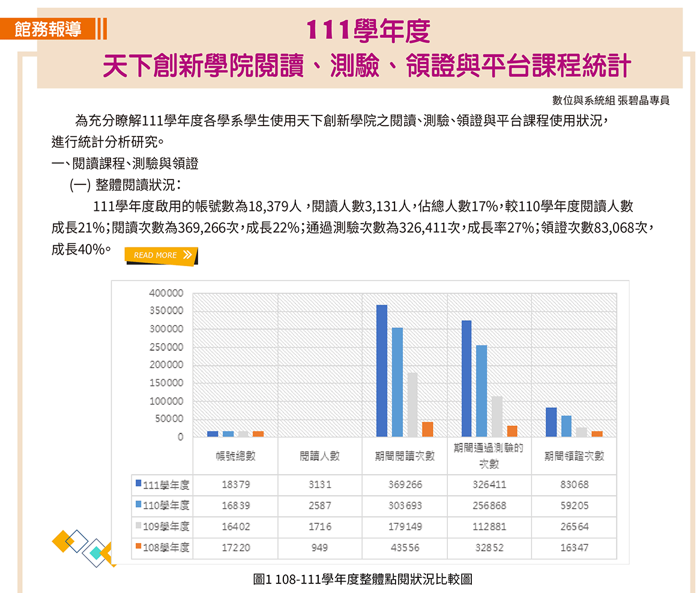The height and width of the screenshot is (593, 700).
Task: Click the headline 天下創新學院閱讀、測驗、領證與平台課程統計
Action: (367, 66)
